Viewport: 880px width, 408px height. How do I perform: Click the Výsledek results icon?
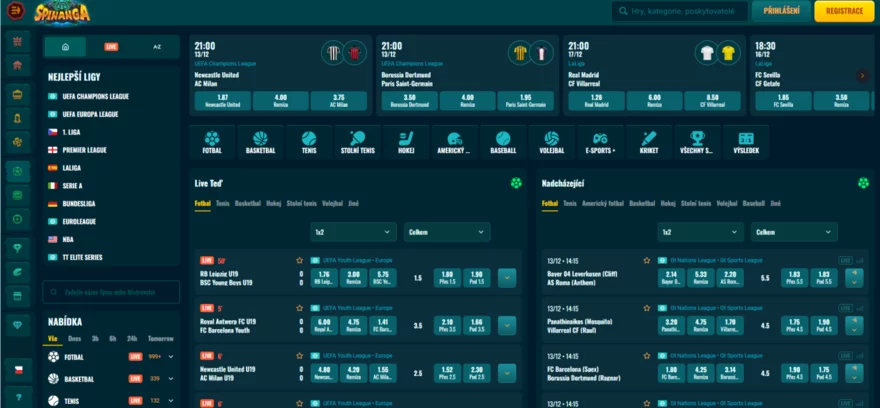pyautogui.click(x=745, y=142)
